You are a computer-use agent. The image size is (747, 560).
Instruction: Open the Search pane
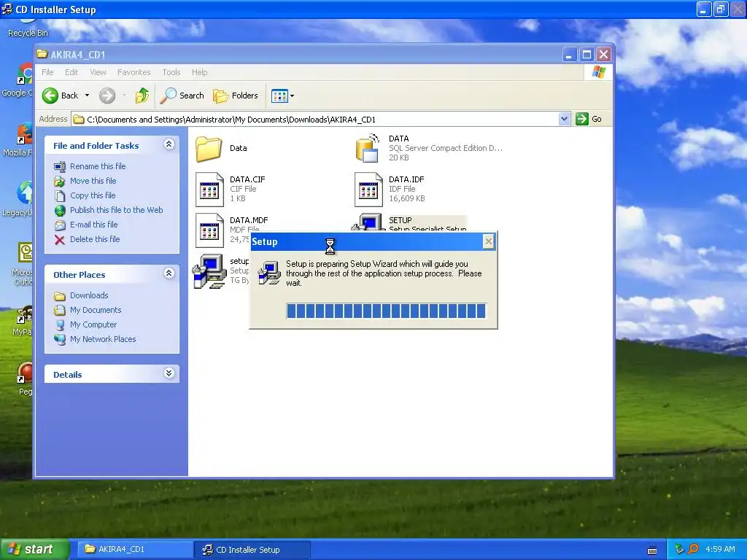pos(182,96)
